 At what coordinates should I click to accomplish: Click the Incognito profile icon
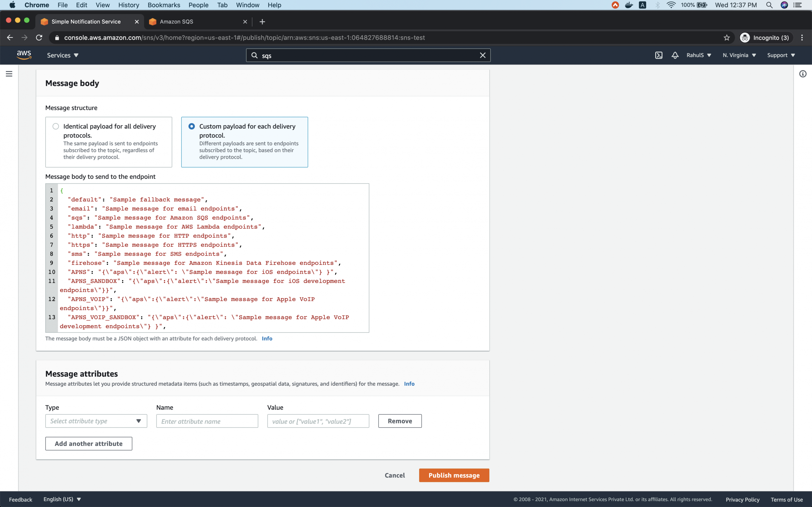(x=745, y=37)
